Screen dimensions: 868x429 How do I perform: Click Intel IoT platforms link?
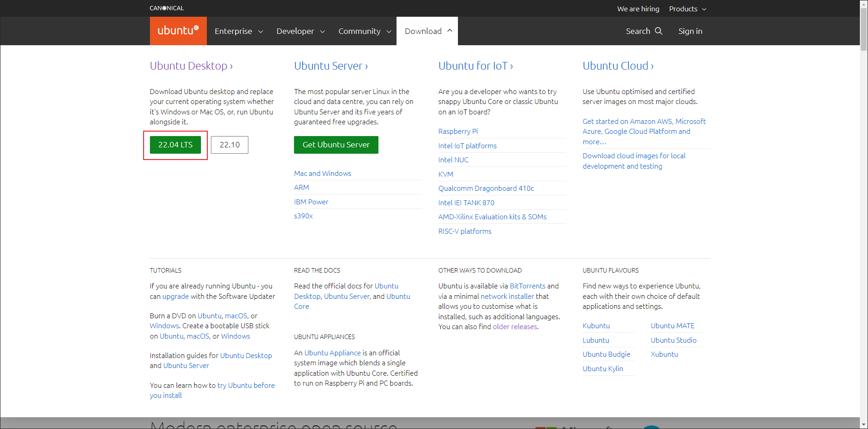(x=467, y=146)
